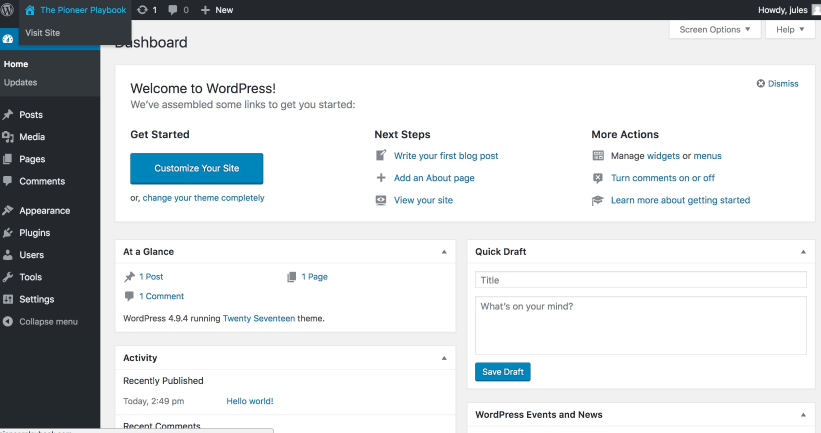Click the Quick Draft Title field
821x433 pixels.
(641, 280)
